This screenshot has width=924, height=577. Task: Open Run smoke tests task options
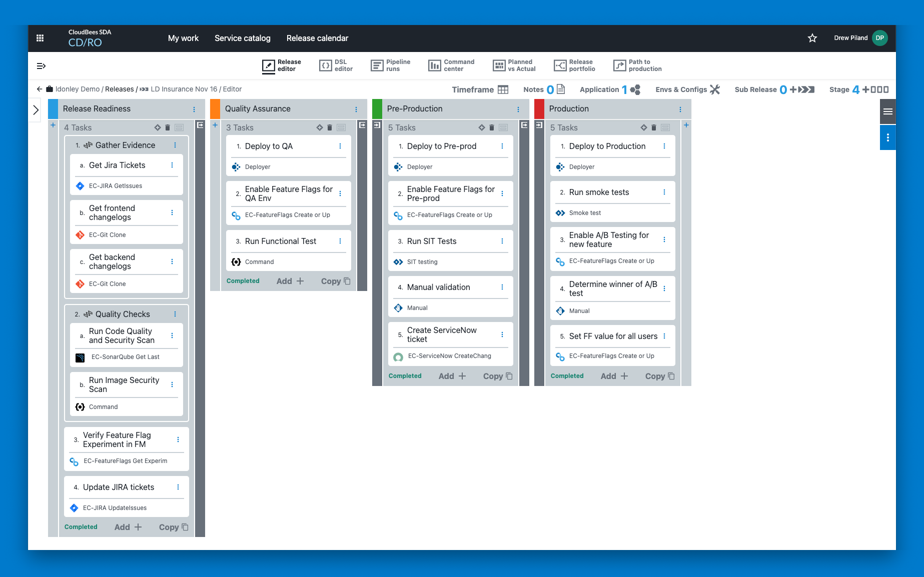pos(664,192)
